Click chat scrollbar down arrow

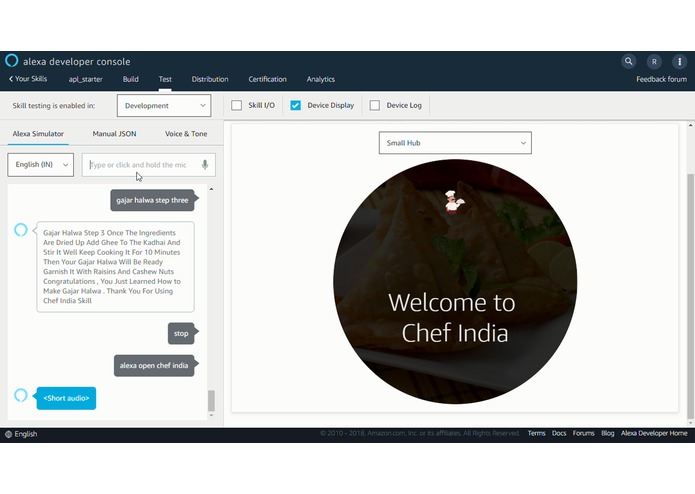coord(211,416)
